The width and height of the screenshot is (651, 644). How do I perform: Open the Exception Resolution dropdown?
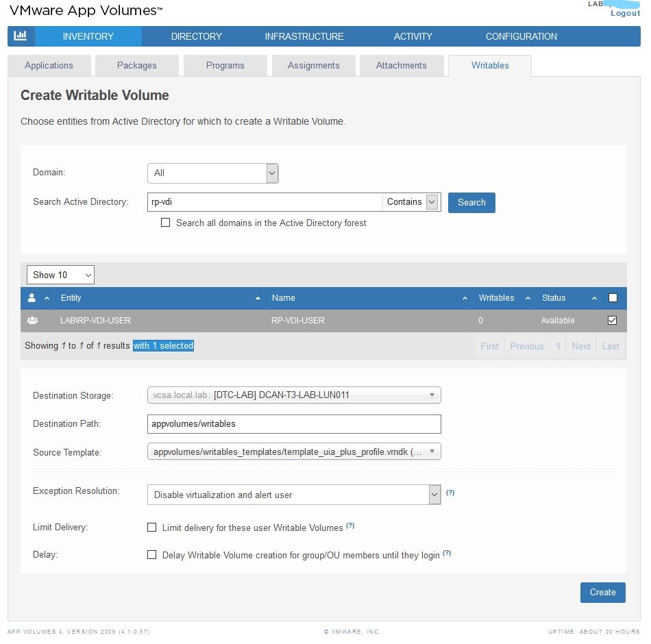(x=294, y=495)
